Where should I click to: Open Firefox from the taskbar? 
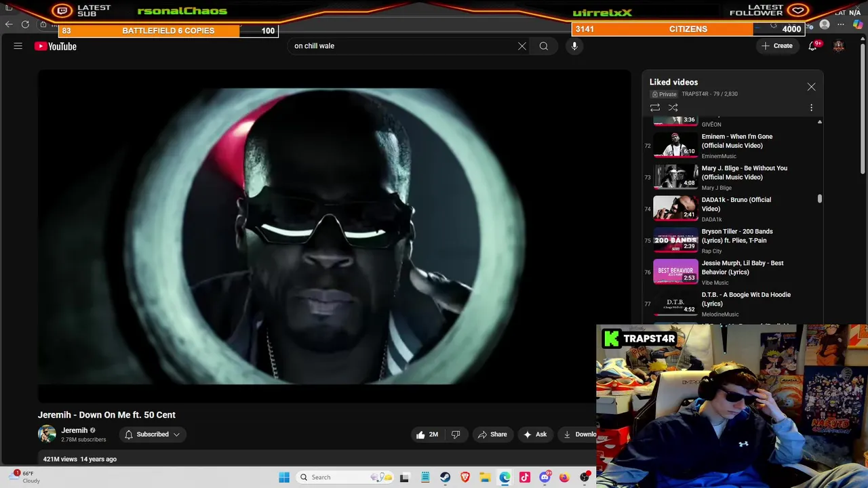[564, 477]
